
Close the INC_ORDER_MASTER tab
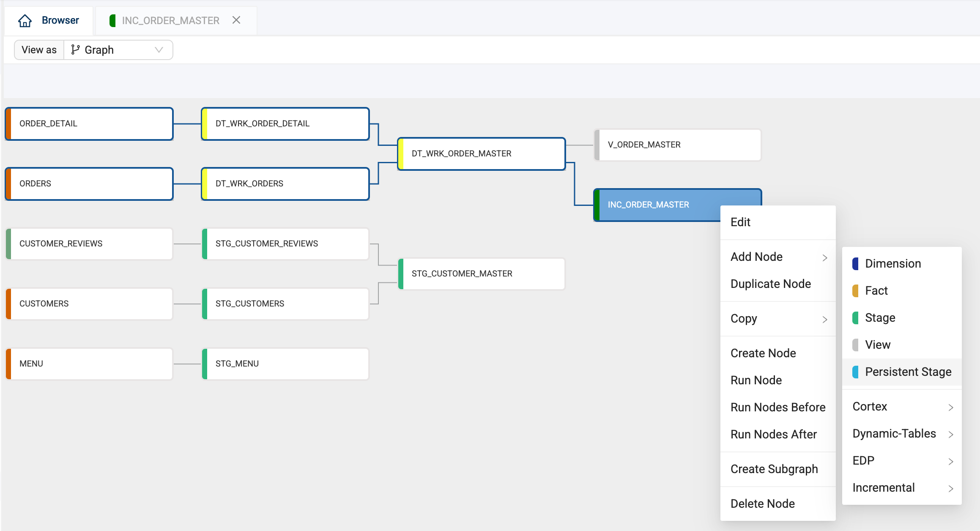pos(236,20)
